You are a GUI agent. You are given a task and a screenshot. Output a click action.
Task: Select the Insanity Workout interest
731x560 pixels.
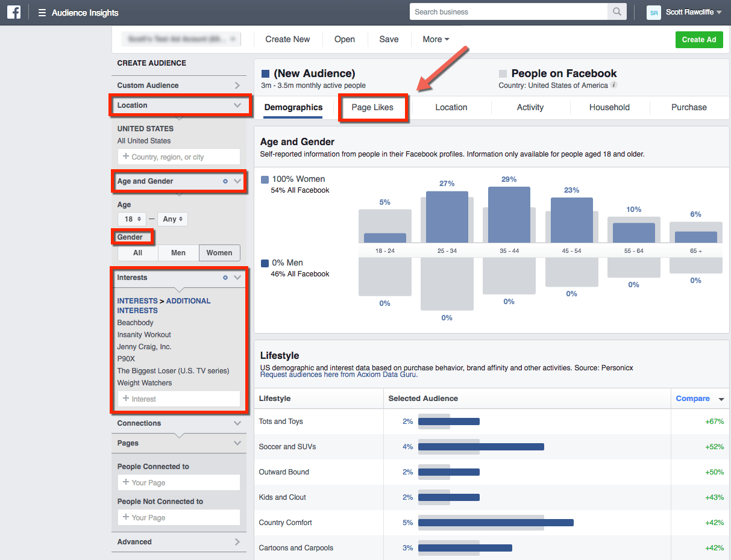tap(144, 335)
